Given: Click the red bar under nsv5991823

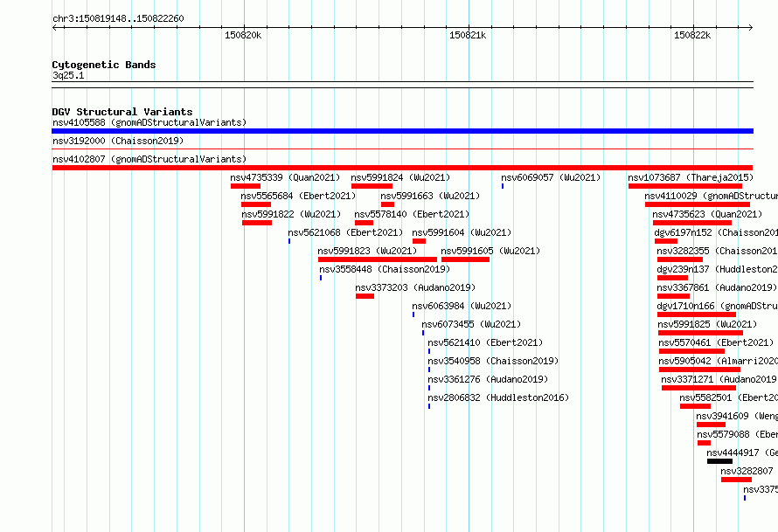Looking at the screenshot, I should pyautogui.click(x=378, y=259).
